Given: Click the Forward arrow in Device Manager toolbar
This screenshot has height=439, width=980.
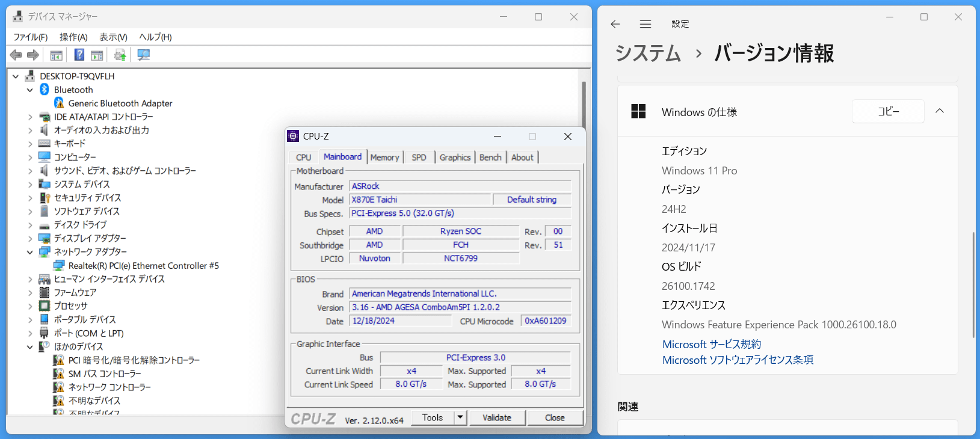Looking at the screenshot, I should [33, 55].
